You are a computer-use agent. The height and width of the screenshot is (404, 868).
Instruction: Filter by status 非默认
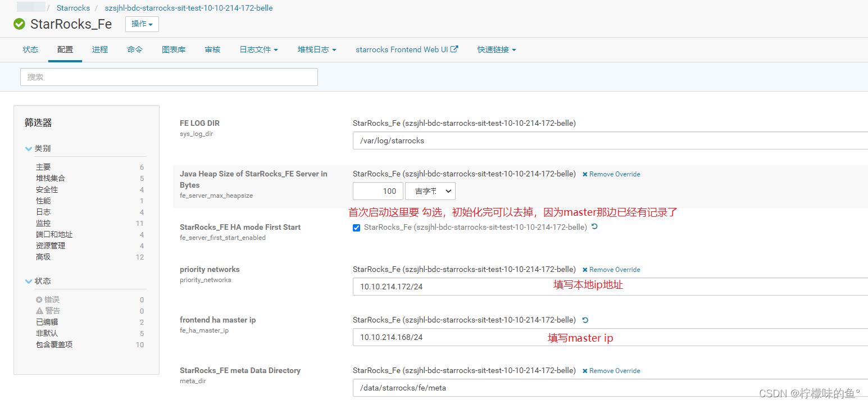coord(47,333)
